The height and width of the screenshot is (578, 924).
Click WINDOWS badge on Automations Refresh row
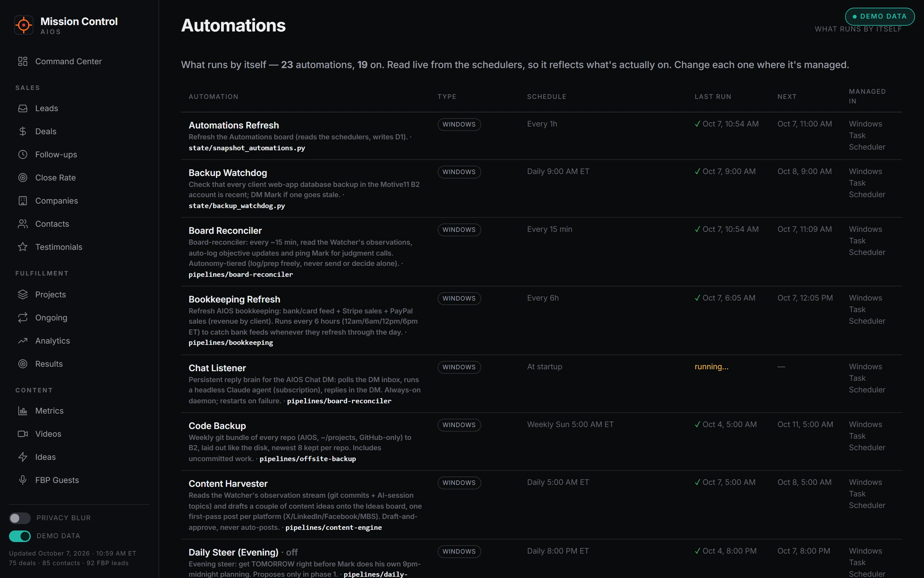(459, 125)
